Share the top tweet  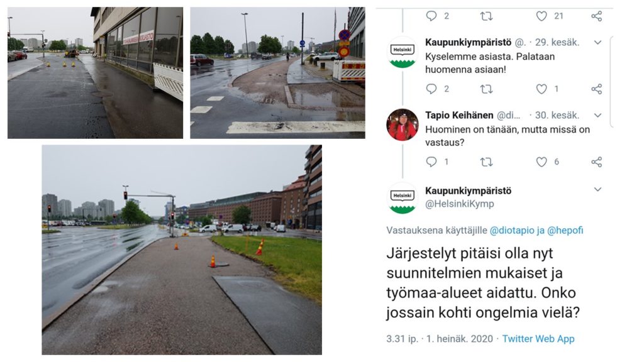[596, 16]
